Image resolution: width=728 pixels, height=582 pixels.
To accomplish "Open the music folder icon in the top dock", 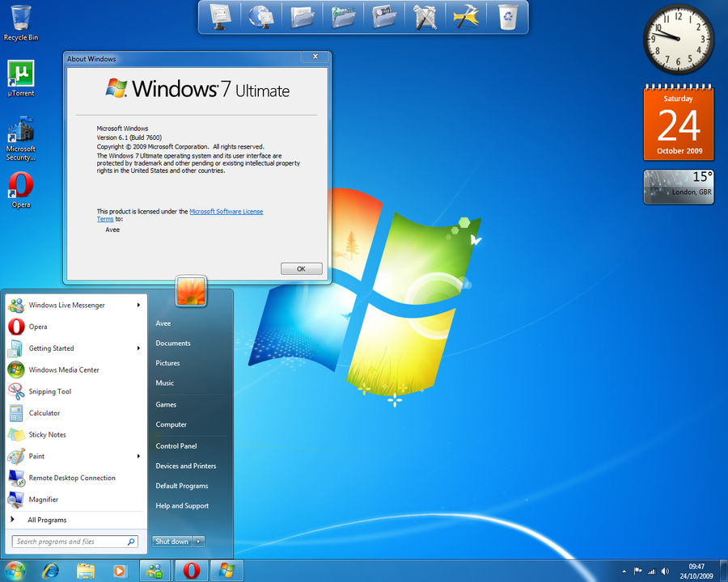I will pyautogui.click(x=343, y=17).
